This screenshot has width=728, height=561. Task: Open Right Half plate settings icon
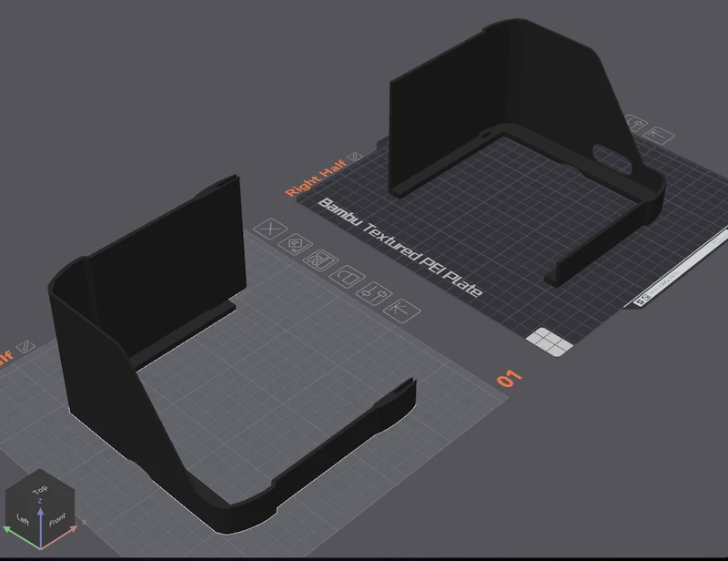[635, 123]
